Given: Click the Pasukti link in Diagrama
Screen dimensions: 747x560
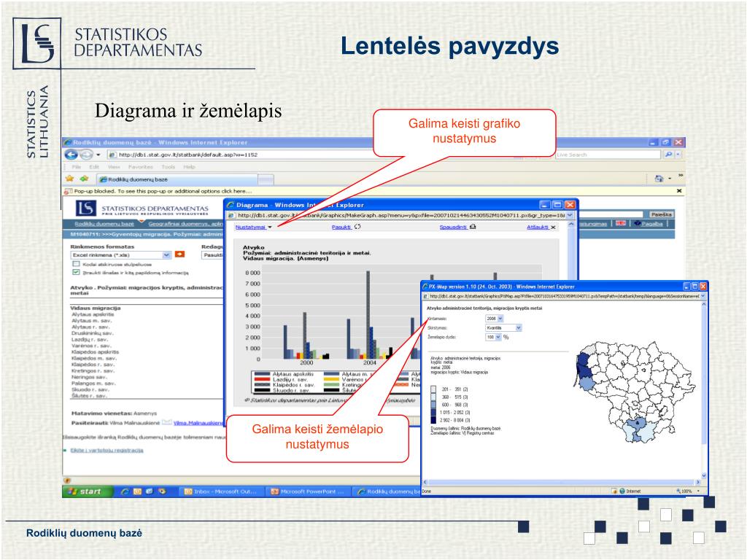Looking at the screenshot, I should point(341,227).
